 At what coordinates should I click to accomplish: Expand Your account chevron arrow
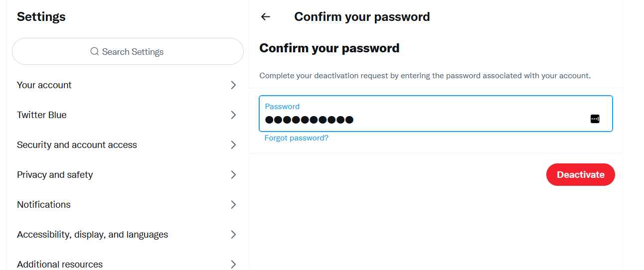233,85
